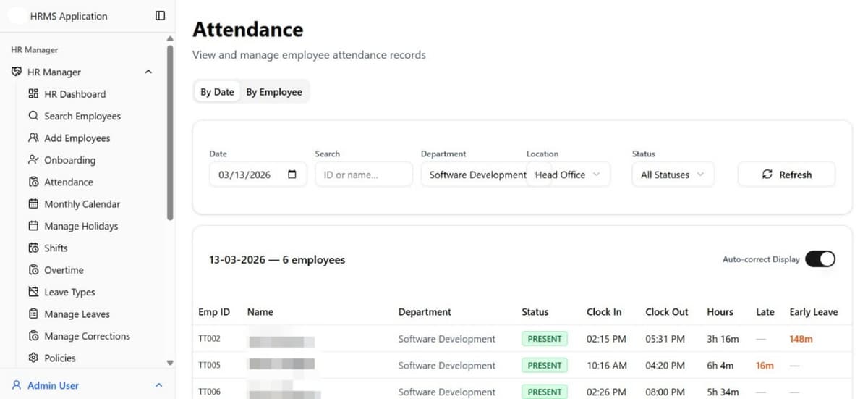Click the 13-03-2026 — 6 employees heading
Viewport: 868px width, 399px height.
click(x=277, y=260)
